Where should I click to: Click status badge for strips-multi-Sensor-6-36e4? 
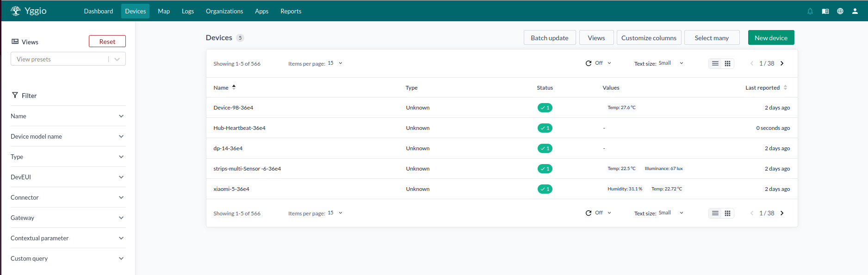pyautogui.click(x=545, y=169)
